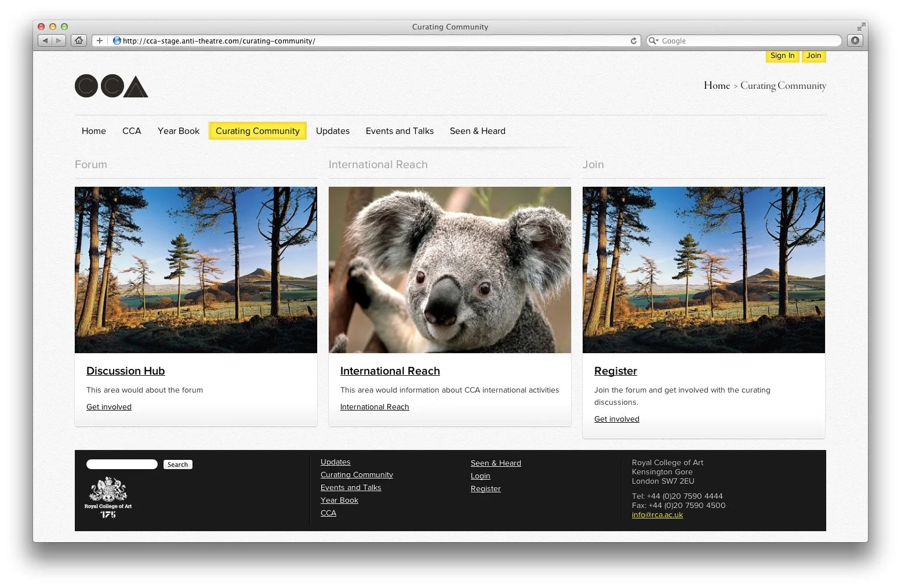901x588 pixels.
Task: Open the Home nav menu item
Action: click(94, 131)
